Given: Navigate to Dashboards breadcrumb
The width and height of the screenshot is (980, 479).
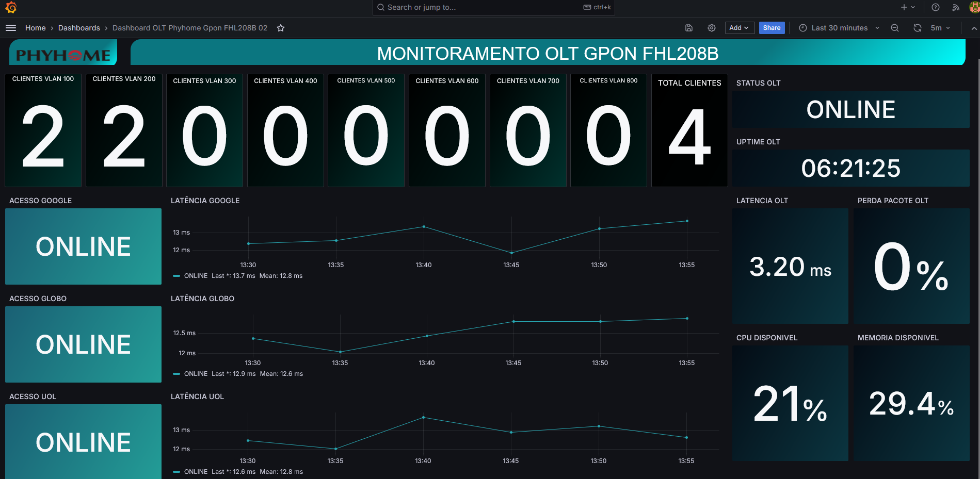Looking at the screenshot, I should click(79, 28).
